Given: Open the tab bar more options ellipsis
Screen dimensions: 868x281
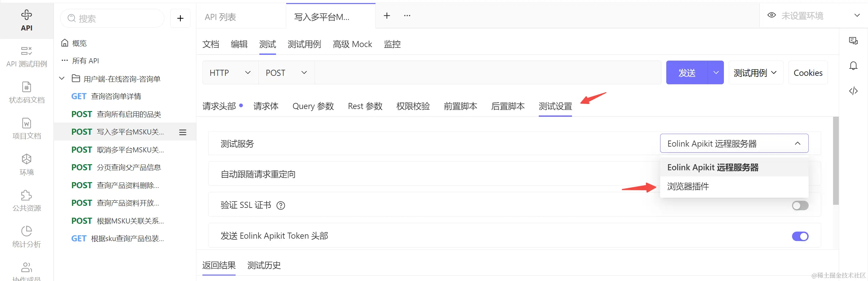Looking at the screenshot, I should [x=407, y=16].
